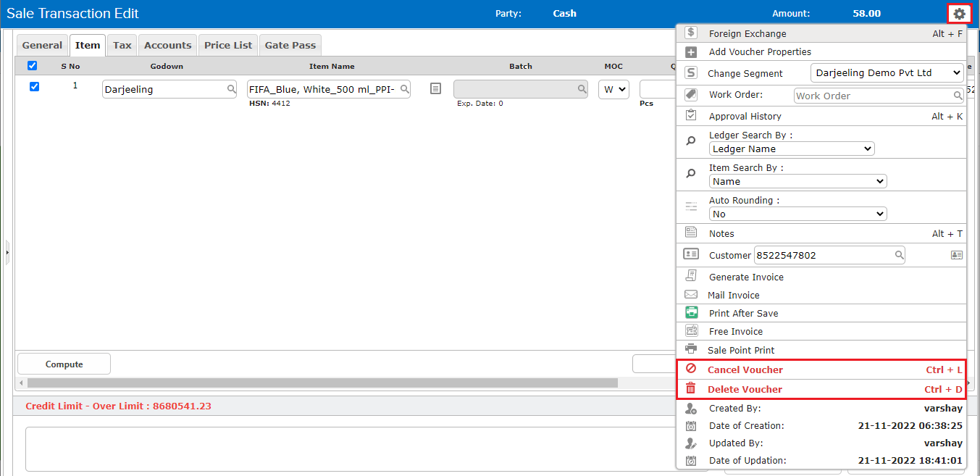
Task: Open the Change Segment dropdown
Action: (x=887, y=72)
